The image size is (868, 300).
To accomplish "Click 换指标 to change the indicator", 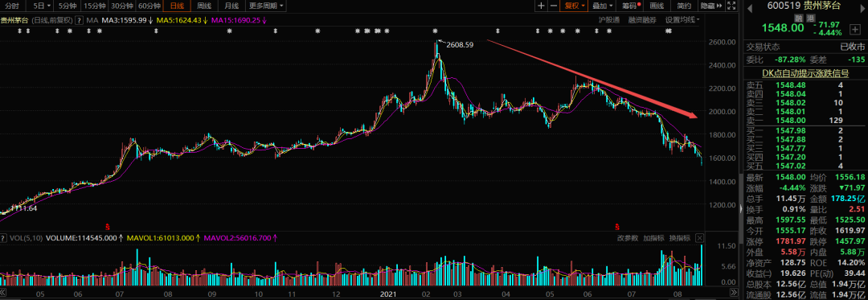I will pyautogui.click(x=679, y=238).
